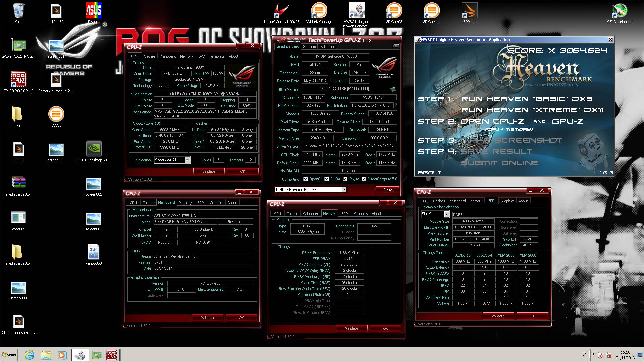Click Validate in the CPU-Z Memory window
Viewport: 644px width, 362px height.
pos(352,328)
